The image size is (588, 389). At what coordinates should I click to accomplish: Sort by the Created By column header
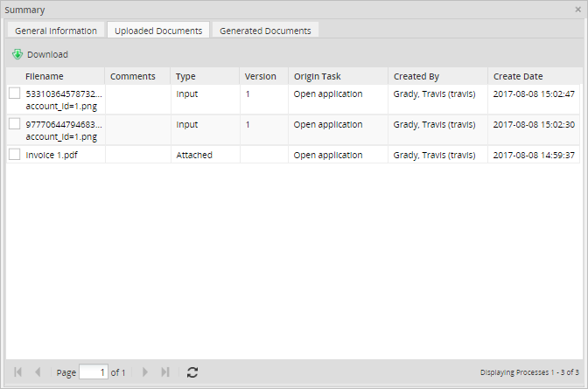pyautogui.click(x=416, y=76)
